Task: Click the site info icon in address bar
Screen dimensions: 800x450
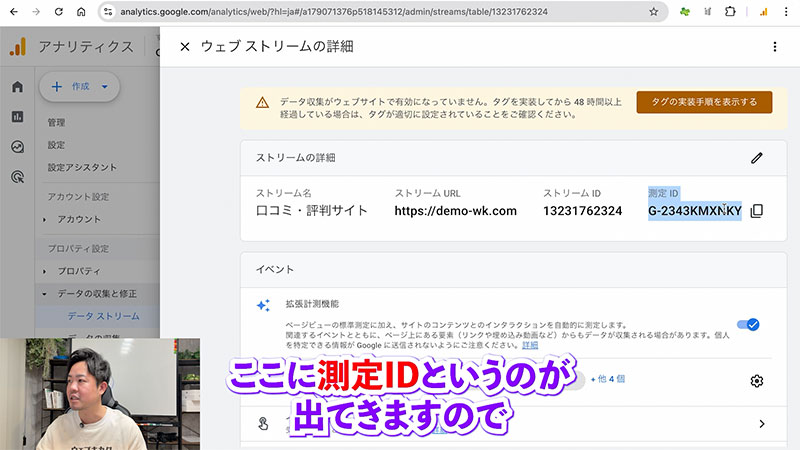Action: 108,12
